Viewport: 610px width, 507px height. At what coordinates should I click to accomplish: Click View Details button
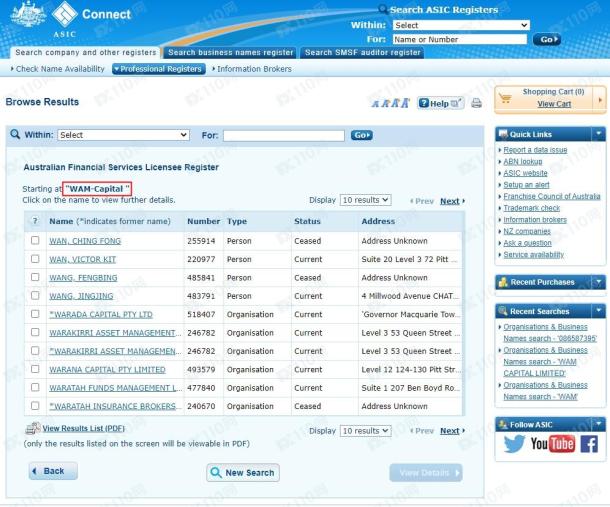426,473
